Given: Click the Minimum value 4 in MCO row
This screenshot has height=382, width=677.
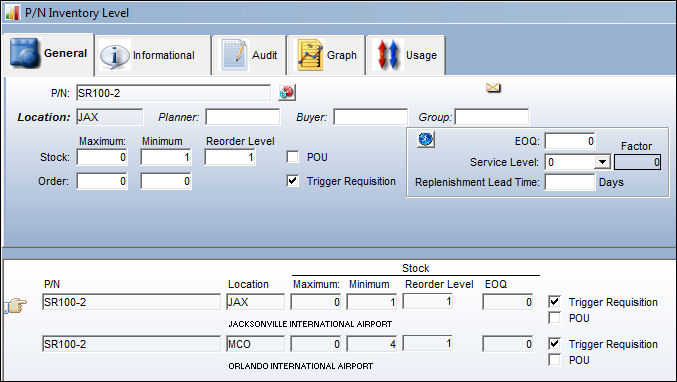Looking at the screenshot, I should pos(372,344).
